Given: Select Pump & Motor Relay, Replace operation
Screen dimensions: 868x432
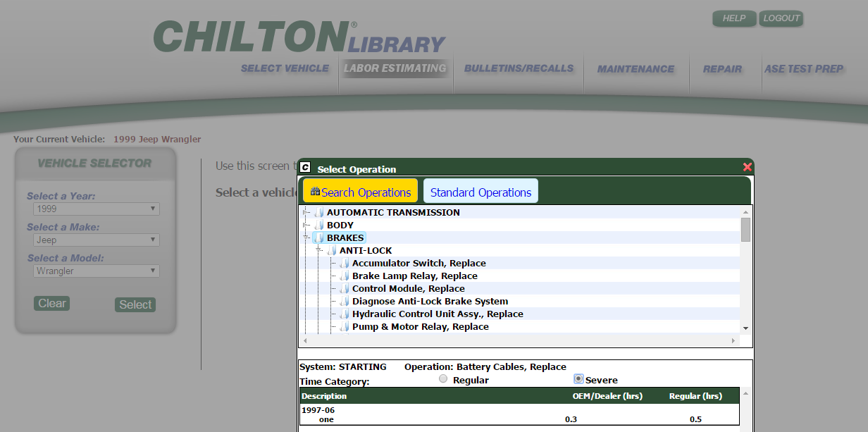Looking at the screenshot, I should tap(421, 326).
